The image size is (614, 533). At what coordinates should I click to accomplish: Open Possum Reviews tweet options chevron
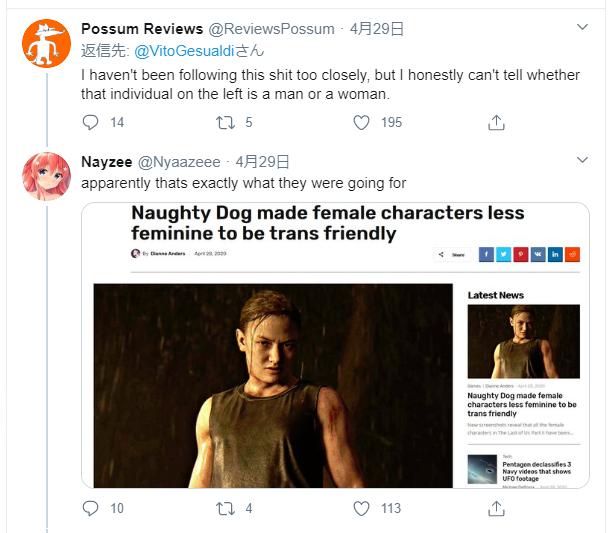(x=584, y=27)
